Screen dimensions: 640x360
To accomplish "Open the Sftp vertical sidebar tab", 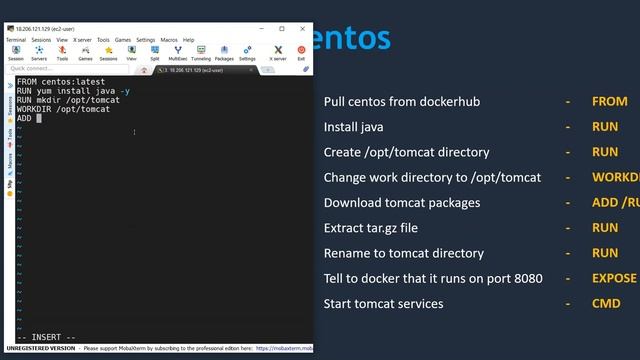I will 10,188.
